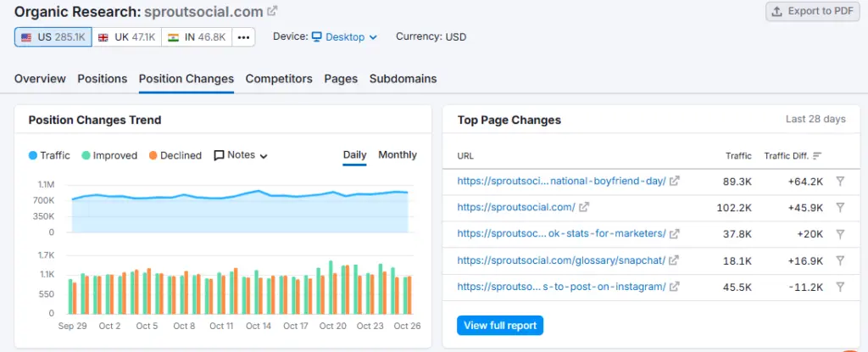Viewport: 868px width, 352px height.
Task: Click filter icon for national-boyfriend-day row
Action: coord(839,181)
